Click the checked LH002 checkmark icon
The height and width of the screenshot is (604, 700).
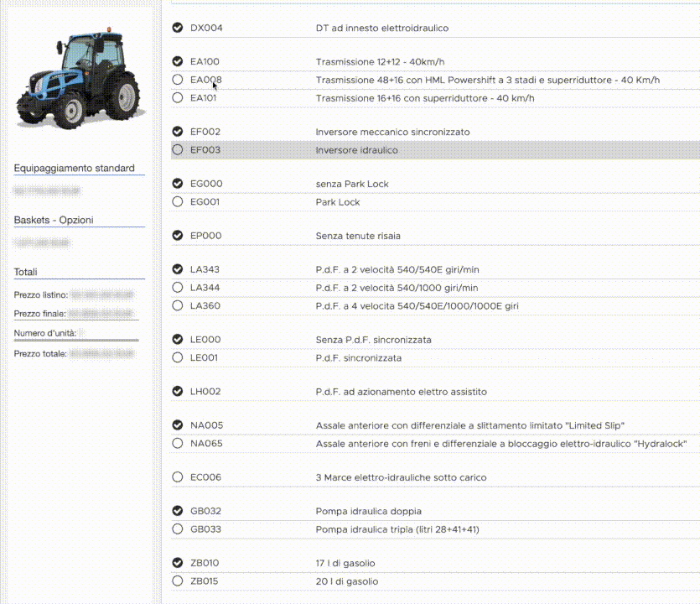(x=177, y=392)
